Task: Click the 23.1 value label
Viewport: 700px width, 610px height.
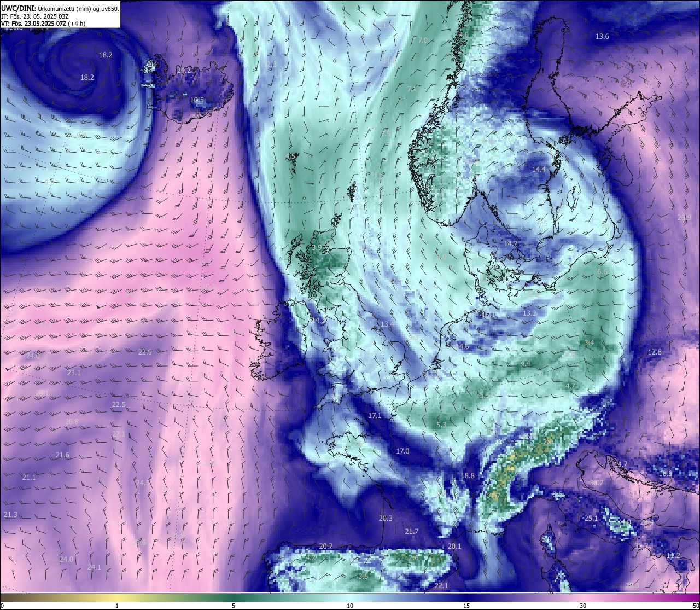Action: pos(74,373)
